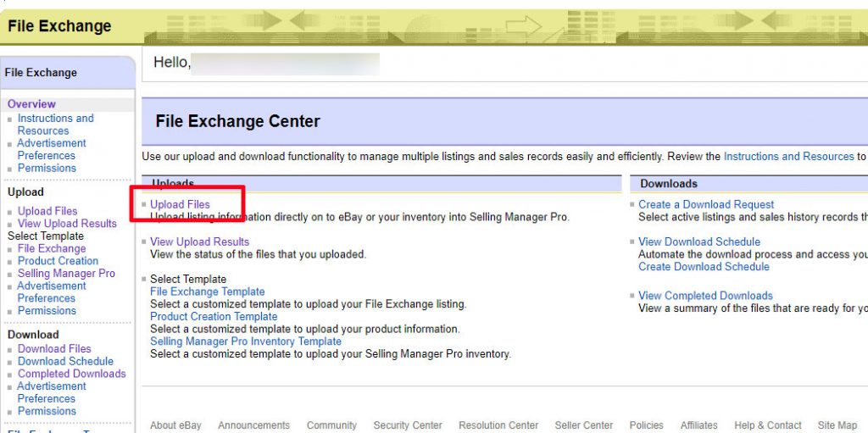Open Resolution Center footer link
This screenshot has height=433, width=868.
coord(498,425)
